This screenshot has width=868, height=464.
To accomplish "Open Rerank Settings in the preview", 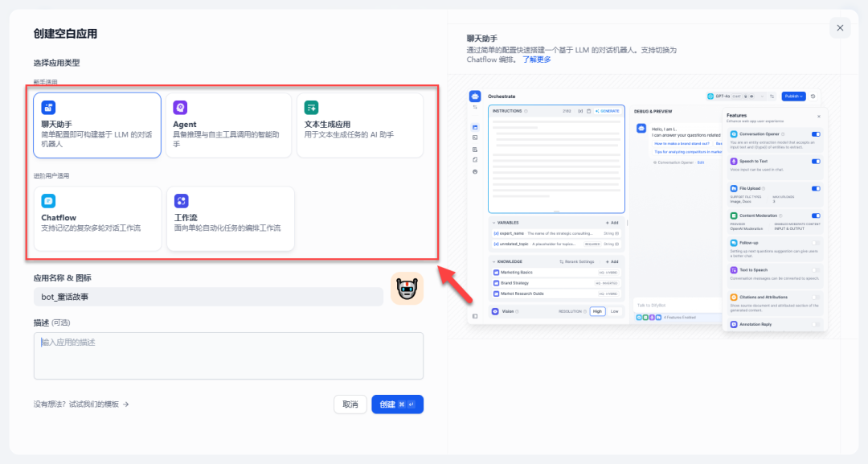I will pyautogui.click(x=577, y=261).
